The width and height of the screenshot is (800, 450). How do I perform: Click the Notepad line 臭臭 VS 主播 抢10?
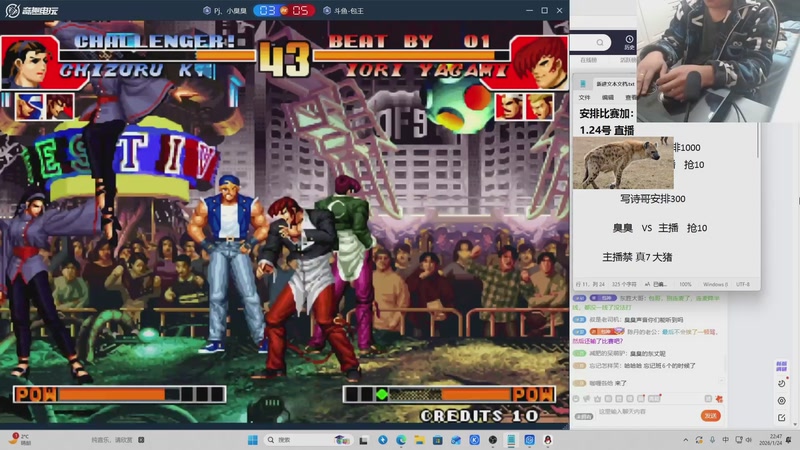(x=659, y=228)
